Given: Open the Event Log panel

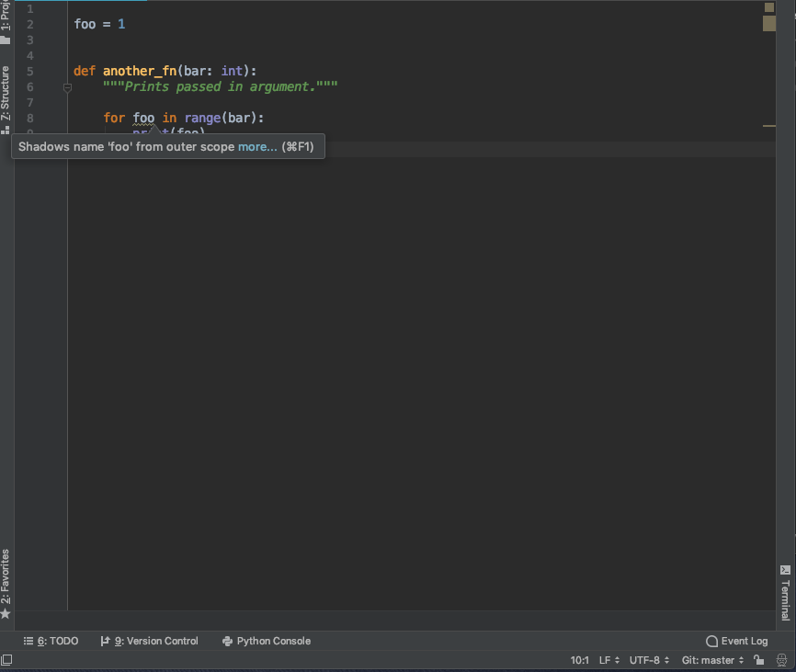Looking at the screenshot, I should click(736, 641).
